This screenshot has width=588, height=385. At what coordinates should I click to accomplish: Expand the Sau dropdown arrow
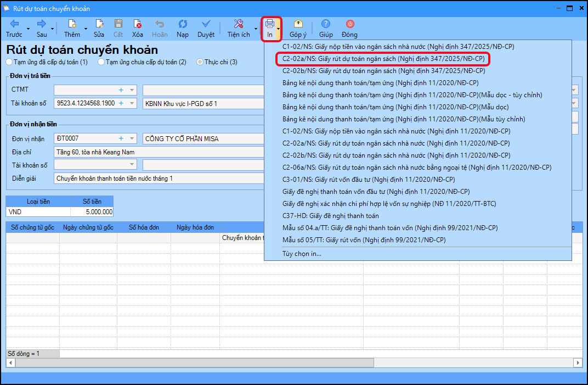(x=52, y=29)
